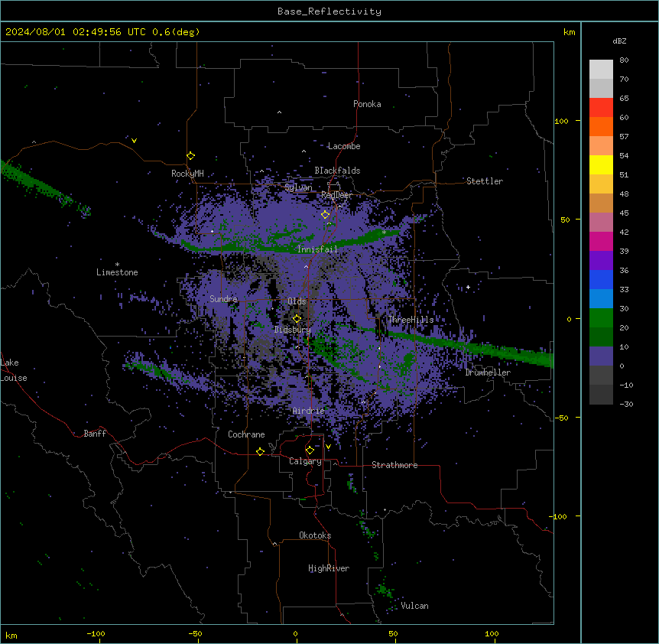Click the -50 label on the vertical axis
This screenshot has height=644, width=659.
(561, 418)
